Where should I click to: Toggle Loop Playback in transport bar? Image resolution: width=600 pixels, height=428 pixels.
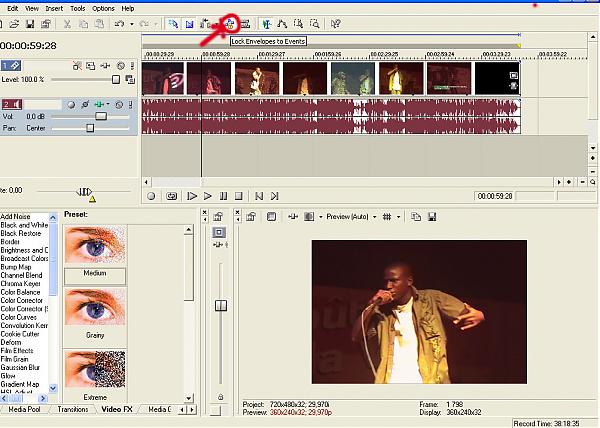pos(171,196)
